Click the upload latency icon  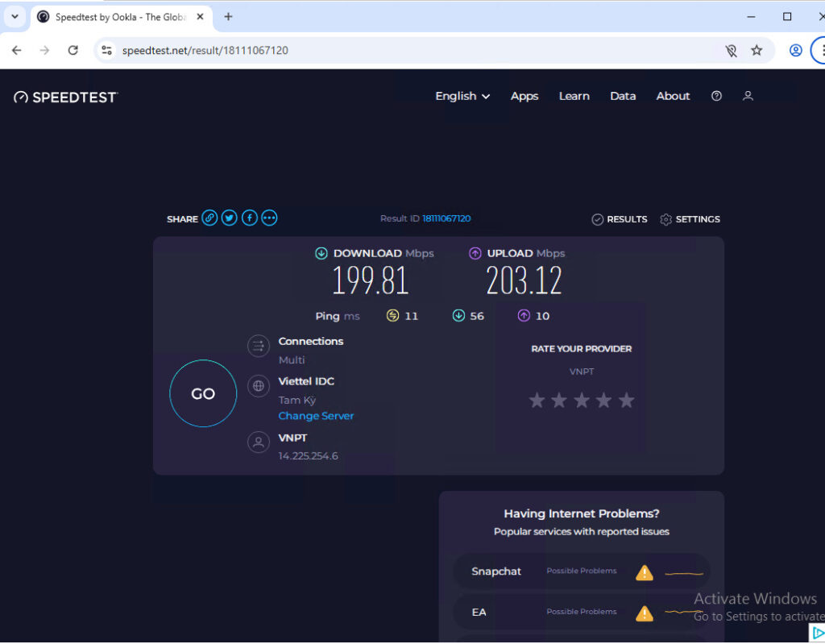pos(524,315)
